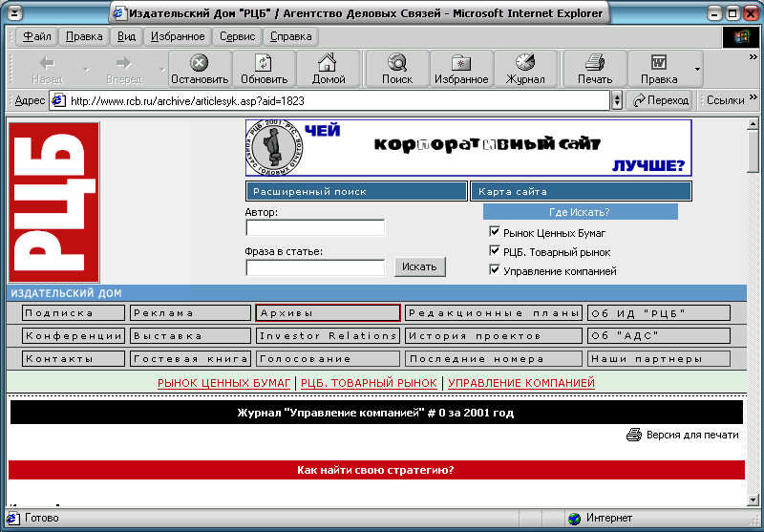This screenshot has height=532, width=764.
Task: Uncheck Рынок Ценных Бумаг checkbox
Action: pyautogui.click(x=495, y=232)
